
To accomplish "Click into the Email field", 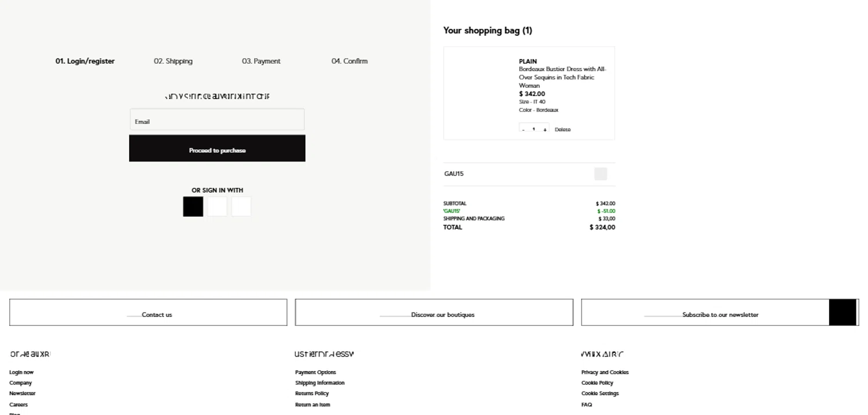I will [217, 120].
